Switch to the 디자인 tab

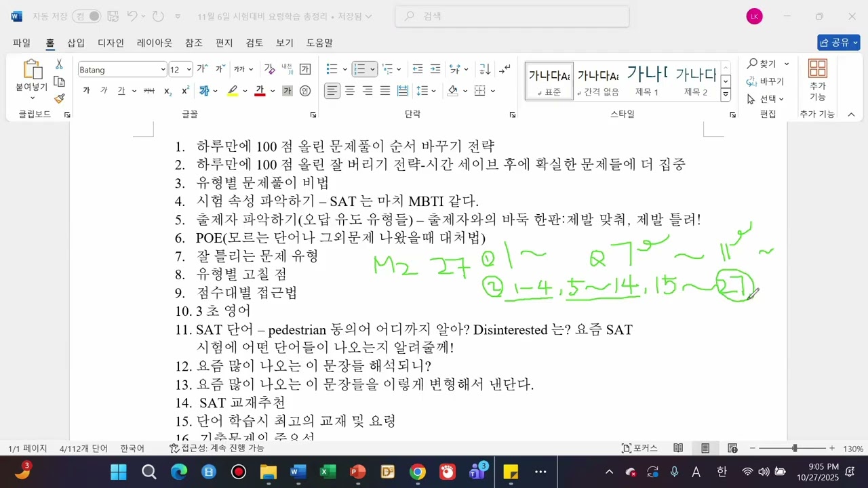click(111, 43)
